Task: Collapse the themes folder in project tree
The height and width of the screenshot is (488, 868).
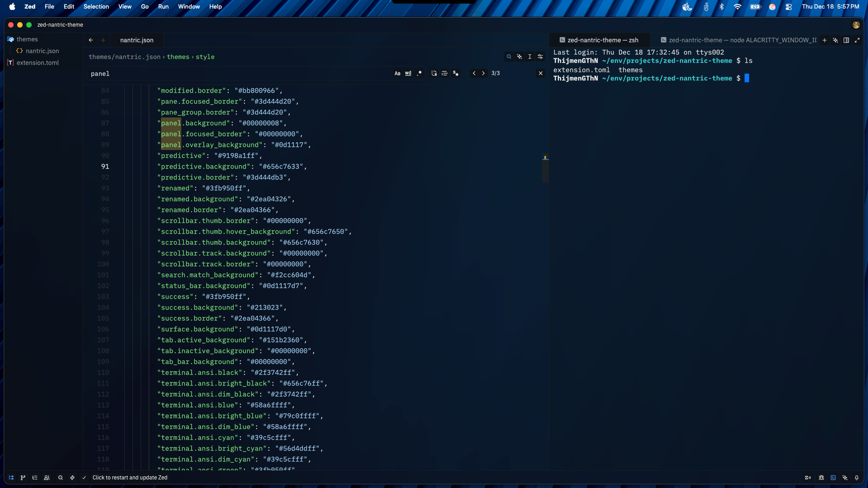Action: click(27, 39)
